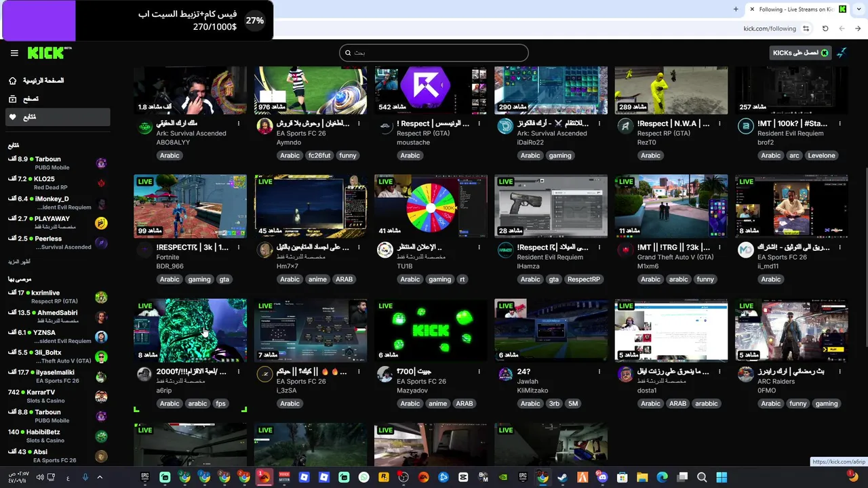Click 5M tag under KliMitzako
868x488 pixels.
coord(573,403)
